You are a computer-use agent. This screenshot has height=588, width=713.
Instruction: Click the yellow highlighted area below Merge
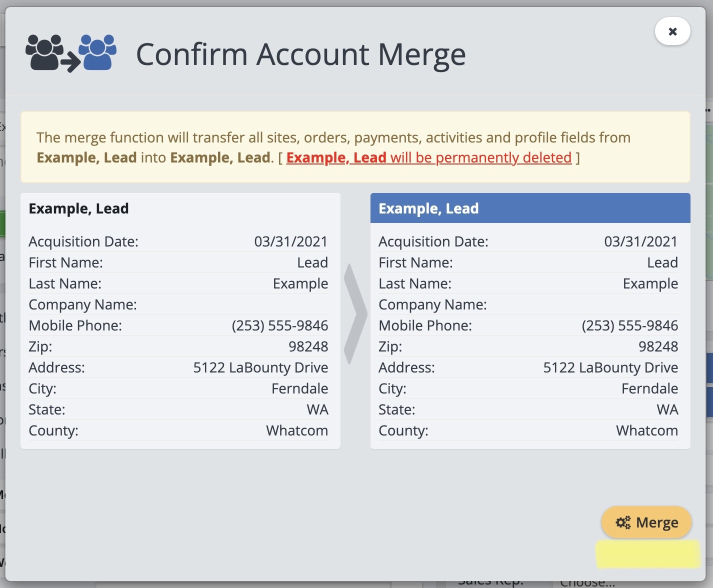tap(648, 554)
